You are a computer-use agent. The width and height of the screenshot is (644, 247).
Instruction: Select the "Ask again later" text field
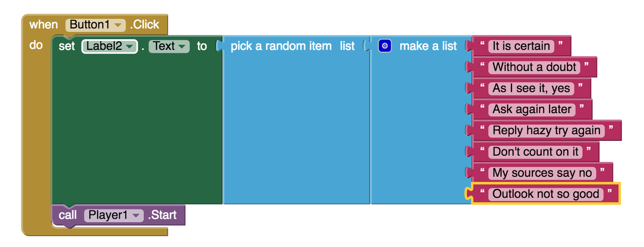point(532,109)
